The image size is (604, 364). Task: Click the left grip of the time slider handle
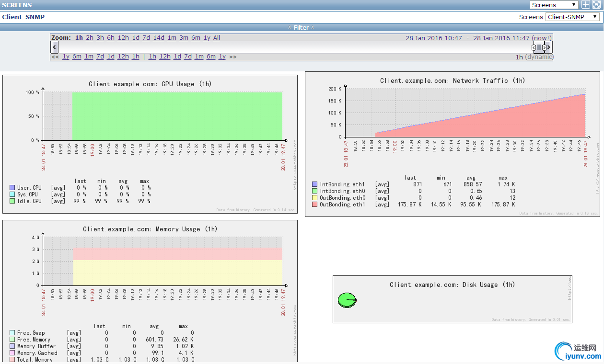click(x=534, y=47)
